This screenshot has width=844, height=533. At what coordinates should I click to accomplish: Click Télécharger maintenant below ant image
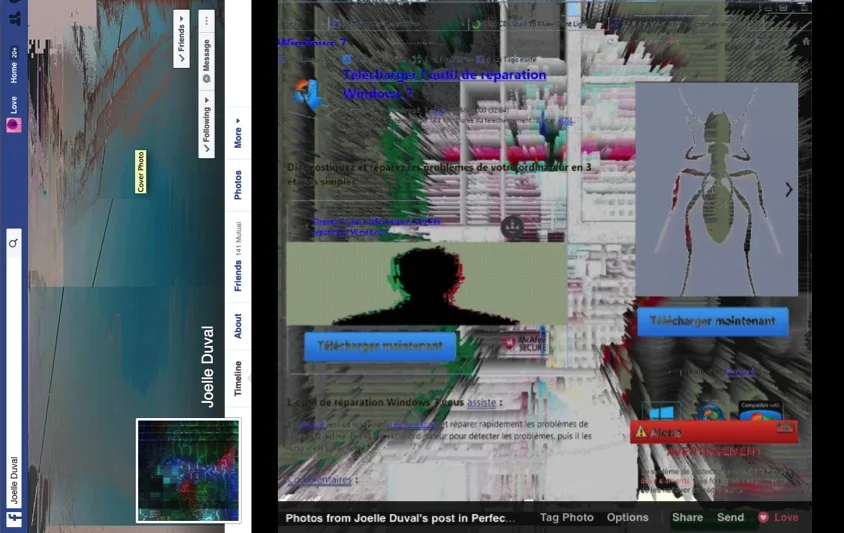[713, 321]
